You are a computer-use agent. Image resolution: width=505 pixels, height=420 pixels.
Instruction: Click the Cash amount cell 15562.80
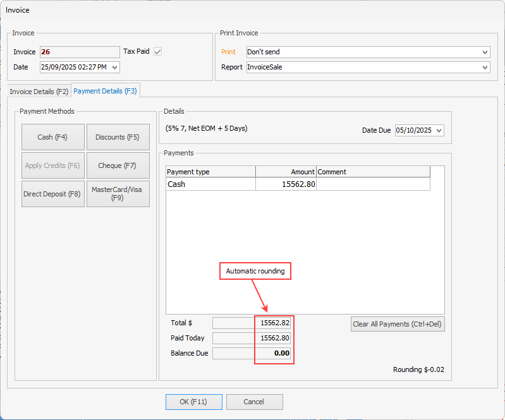(286, 184)
